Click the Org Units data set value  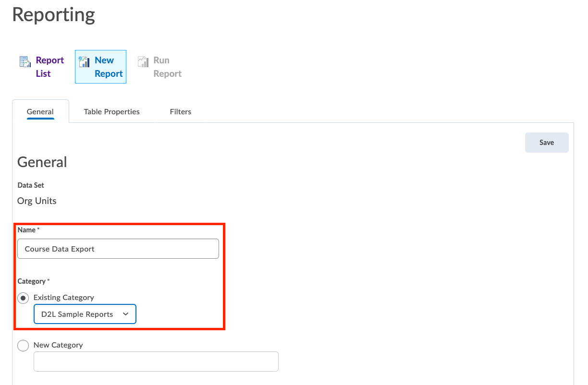click(37, 201)
